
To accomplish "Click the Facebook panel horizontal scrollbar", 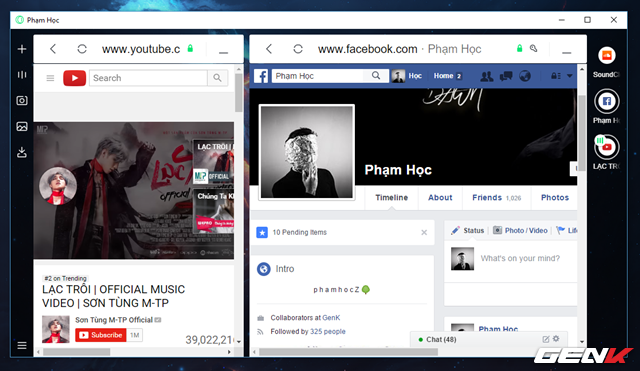I will point(348,352).
